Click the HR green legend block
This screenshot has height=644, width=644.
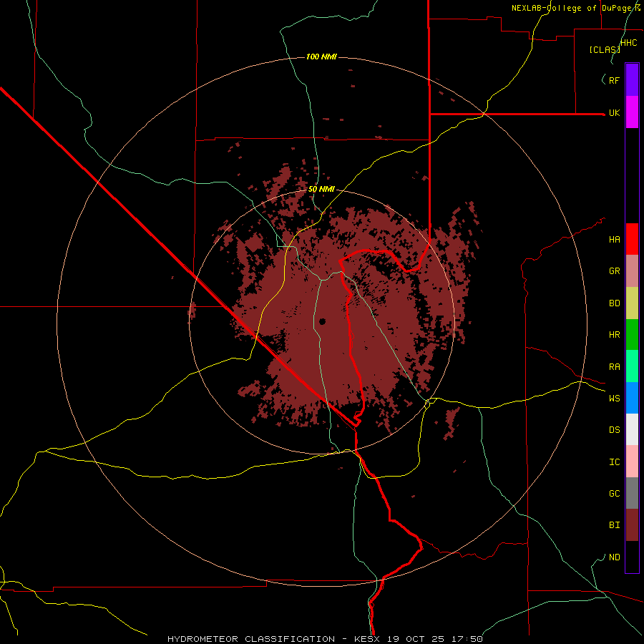[x=632, y=335]
